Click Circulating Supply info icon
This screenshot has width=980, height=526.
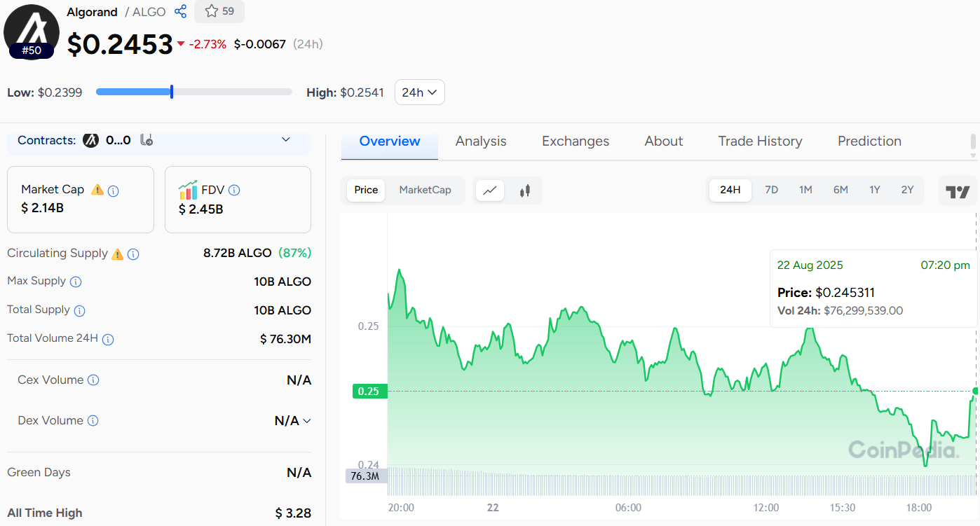(133, 254)
